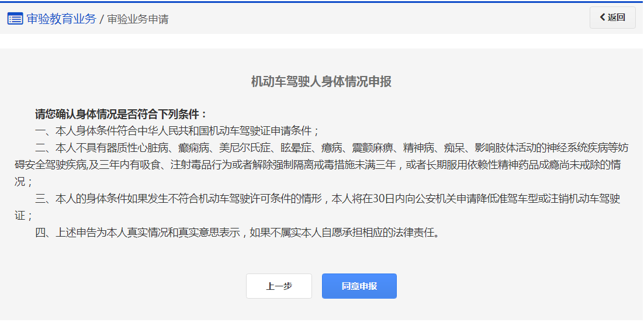644x322 pixels.
Task: Click the 机动车驾驶人身体情况申报 heading
Action: [x=321, y=82]
